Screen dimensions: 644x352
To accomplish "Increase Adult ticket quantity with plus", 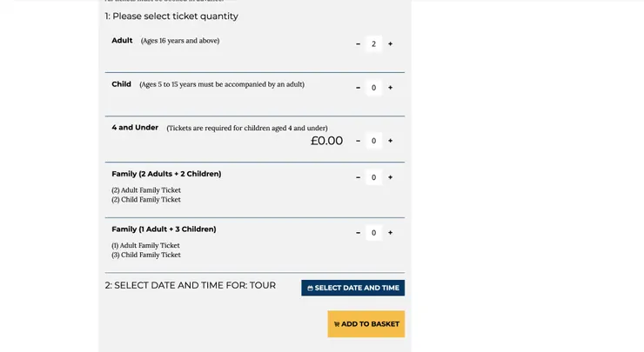I will [x=390, y=44].
